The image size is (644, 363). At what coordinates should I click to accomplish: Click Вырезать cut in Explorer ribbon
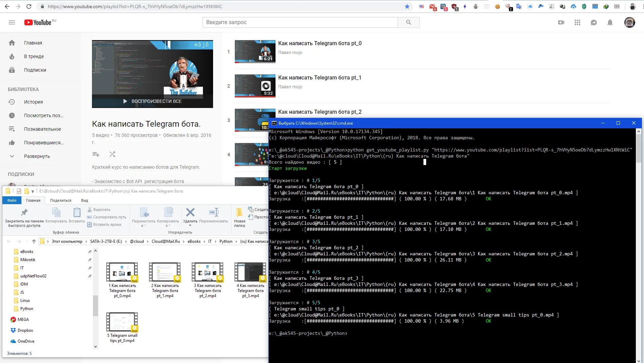(x=99, y=210)
